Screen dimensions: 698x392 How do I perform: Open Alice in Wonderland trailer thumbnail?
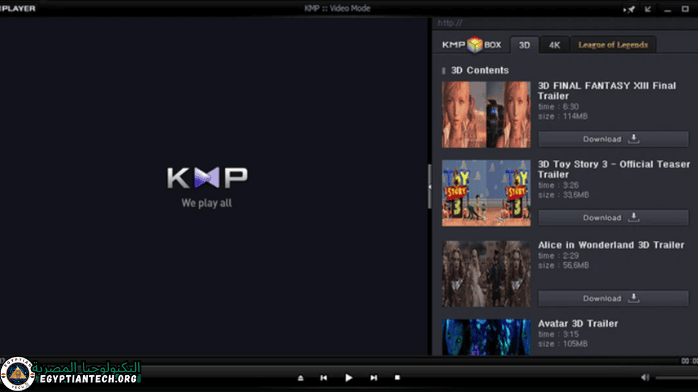point(486,274)
